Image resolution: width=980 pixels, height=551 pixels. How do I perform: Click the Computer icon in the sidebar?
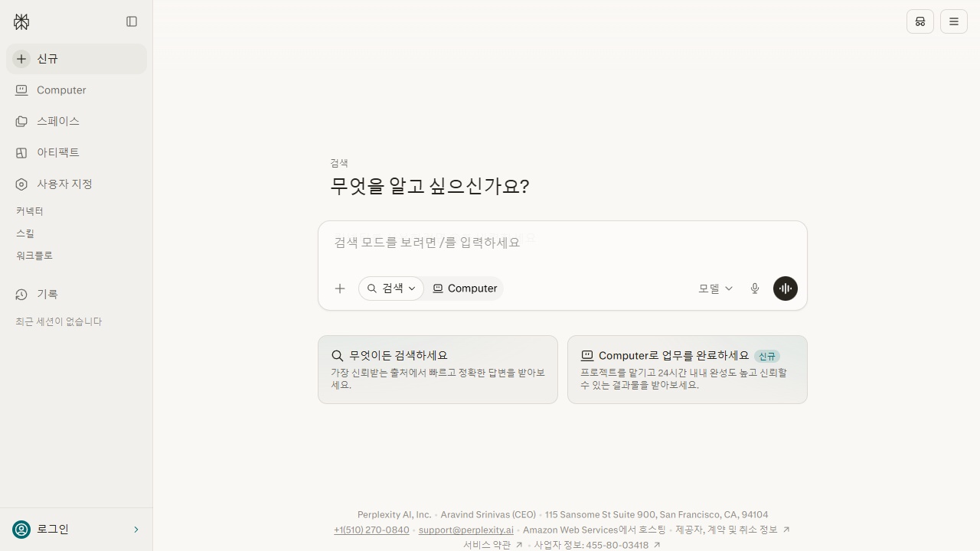pyautogui.click(x=21, y=90)
